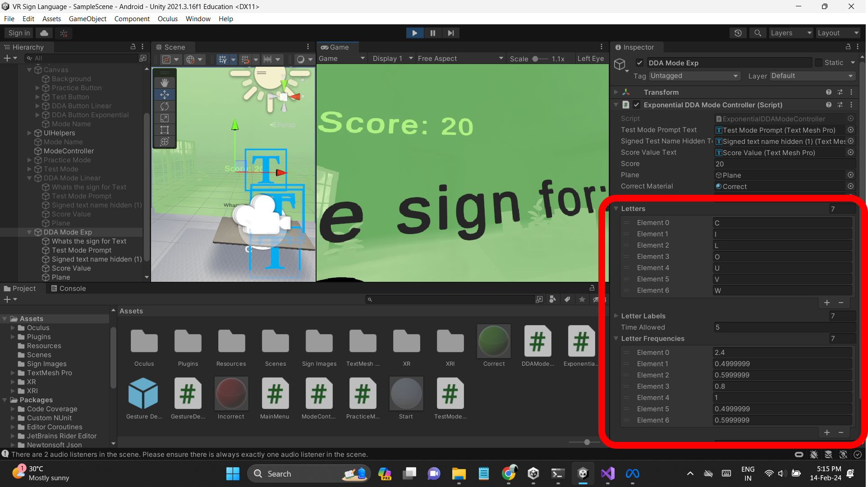Select the Rect transform tool
Viewport: 868px width, 487px height.
coord(164,130)
